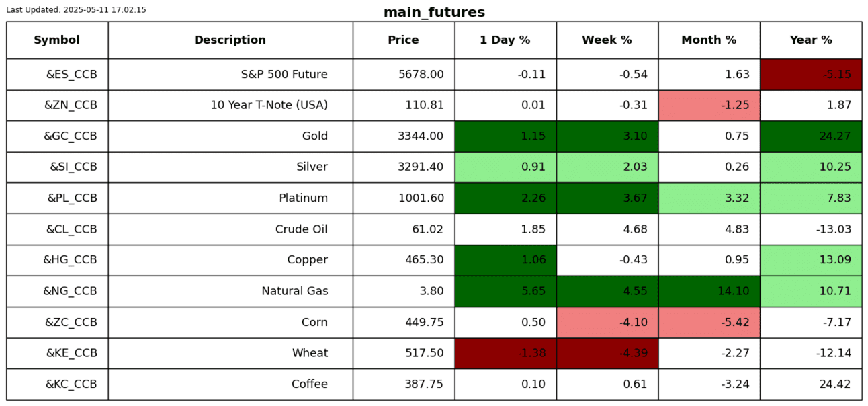Viewport: 868px width, 406px height.
Task: Click the light green Silver 0.91 cell
Action: coord(505,167)
